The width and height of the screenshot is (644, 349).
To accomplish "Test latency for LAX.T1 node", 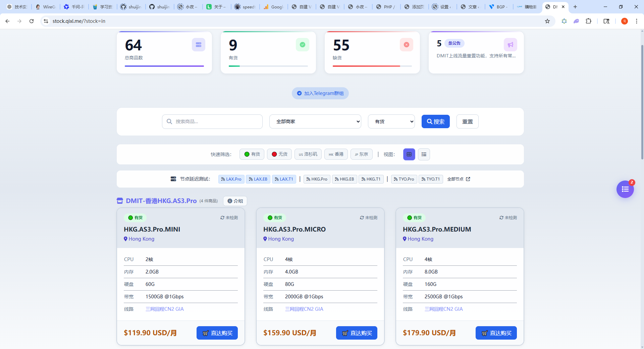I will click(284, 179).
